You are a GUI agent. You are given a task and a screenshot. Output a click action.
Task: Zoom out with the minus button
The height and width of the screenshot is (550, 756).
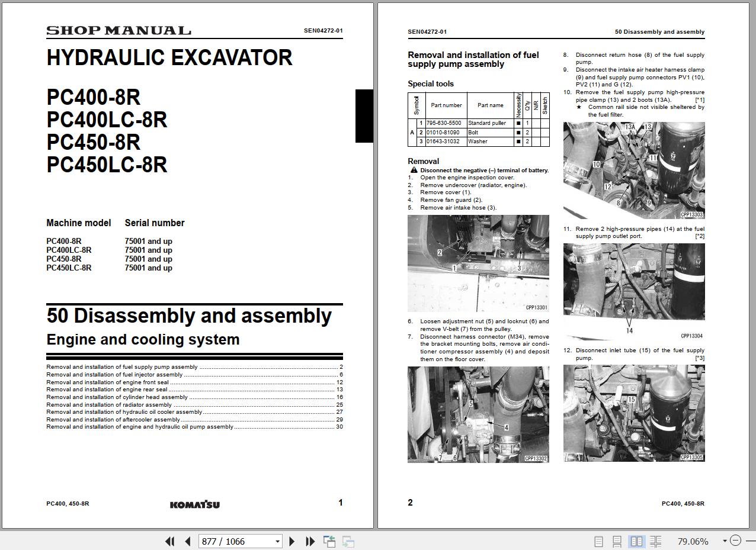tap(735, 541)
